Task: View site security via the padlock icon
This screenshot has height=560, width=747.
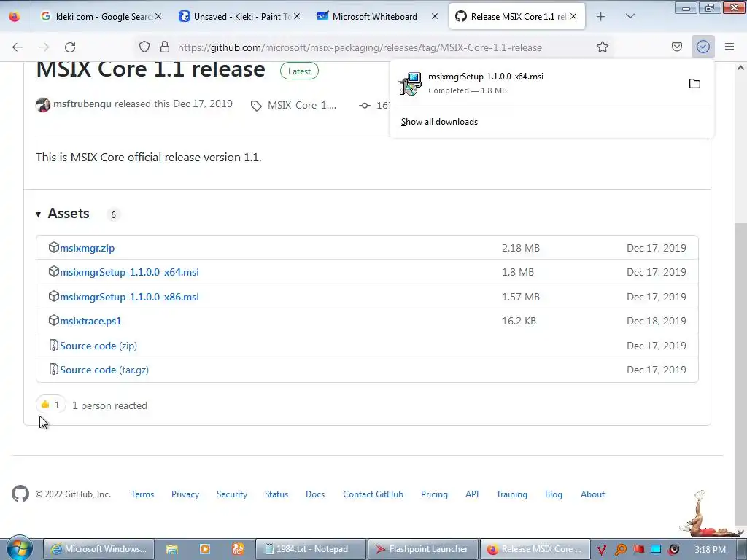Action: (x=165, y=47)
